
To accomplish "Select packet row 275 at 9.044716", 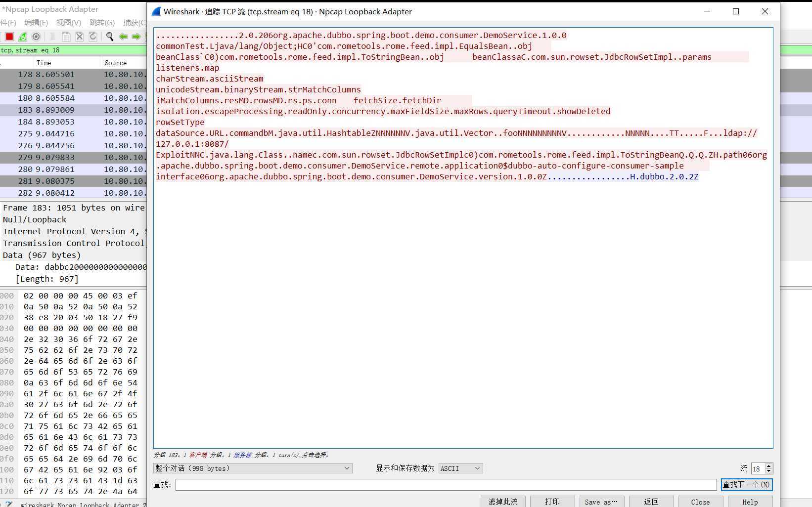I will [x=73, y=133].
